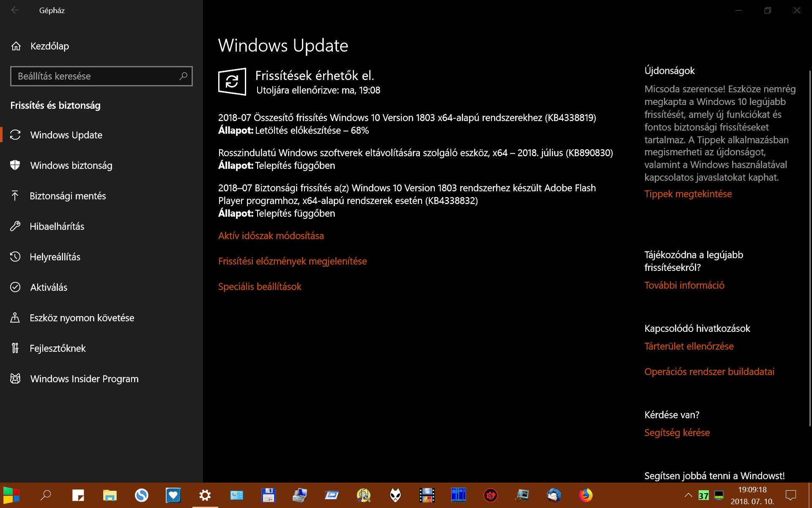Click the KB4338832 Flash update entry
The height and width of the screenshot is (508, 812).
(x=407, y=194)
